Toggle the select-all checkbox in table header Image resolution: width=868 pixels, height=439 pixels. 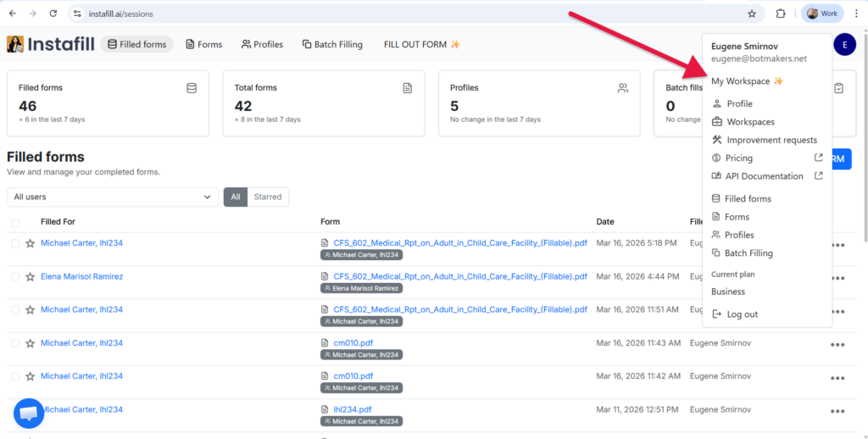15,223
